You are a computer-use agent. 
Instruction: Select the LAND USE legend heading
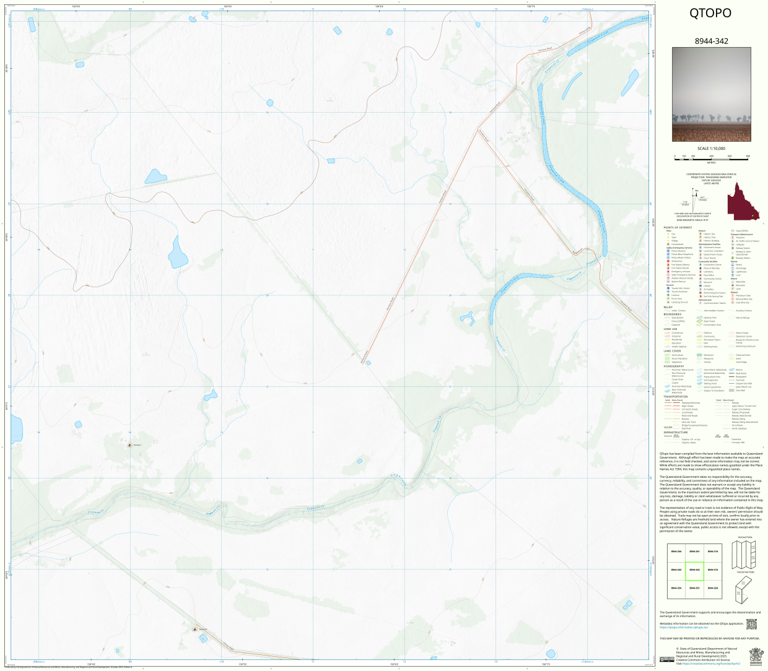(x=670, y=329)
